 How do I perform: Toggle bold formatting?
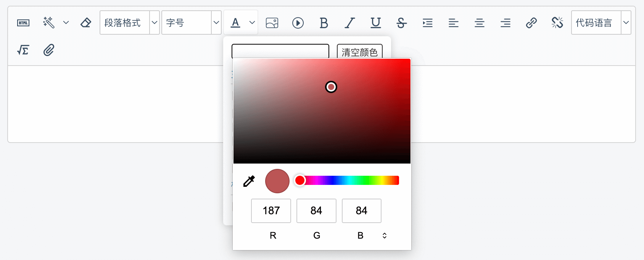tap(324, 23)
